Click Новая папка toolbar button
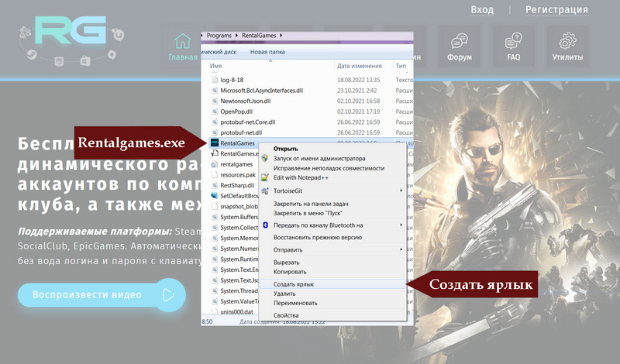This screenshot has width=620, height=364. (x=267, y=52)
